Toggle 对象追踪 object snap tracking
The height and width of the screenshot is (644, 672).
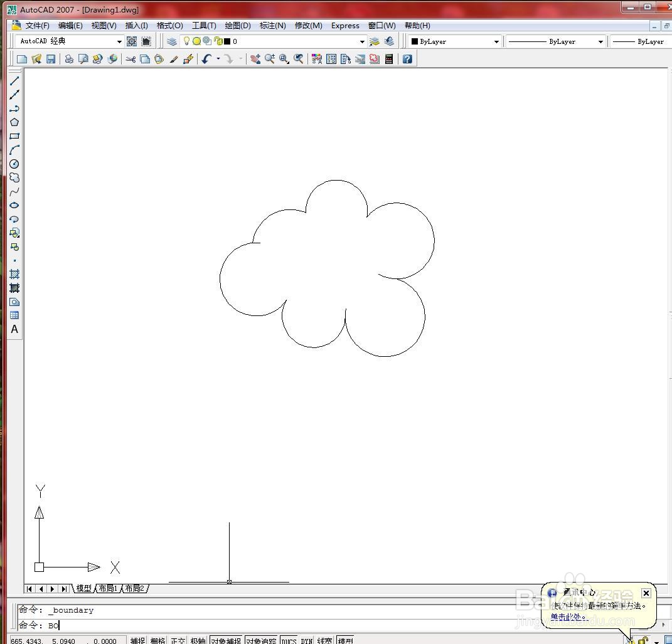(261, 641)
